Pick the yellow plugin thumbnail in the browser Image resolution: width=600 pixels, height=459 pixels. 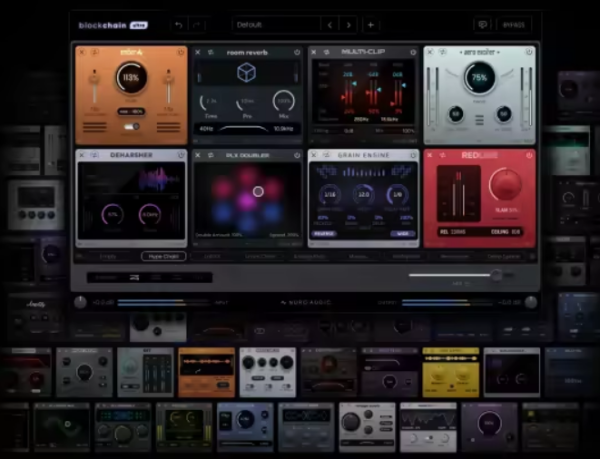(x=450, y=370)
